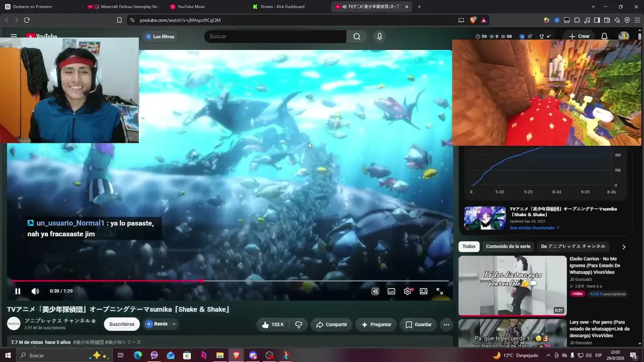Select the アニプレックス チャンネル filter chip
This screenshot has width=644, height=362.
point(573,247)
